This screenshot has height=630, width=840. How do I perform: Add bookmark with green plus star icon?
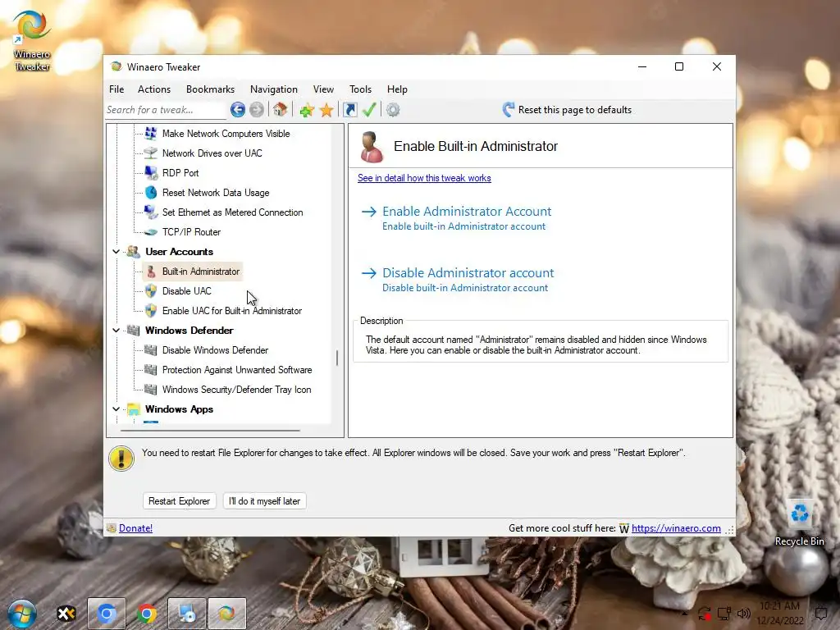tap(307, 110)
